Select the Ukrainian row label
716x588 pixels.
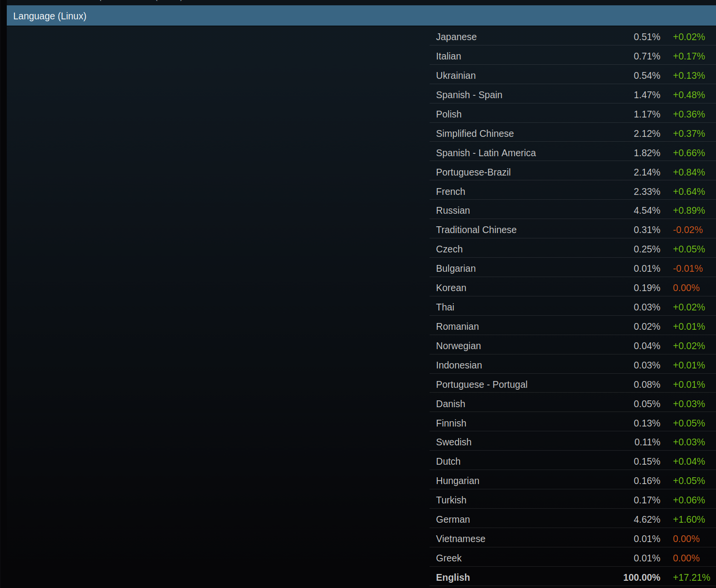456,75
